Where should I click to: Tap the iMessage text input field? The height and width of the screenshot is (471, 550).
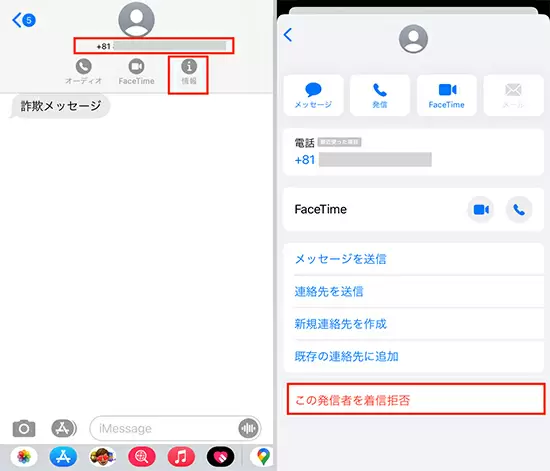click(x=164, y=428)
